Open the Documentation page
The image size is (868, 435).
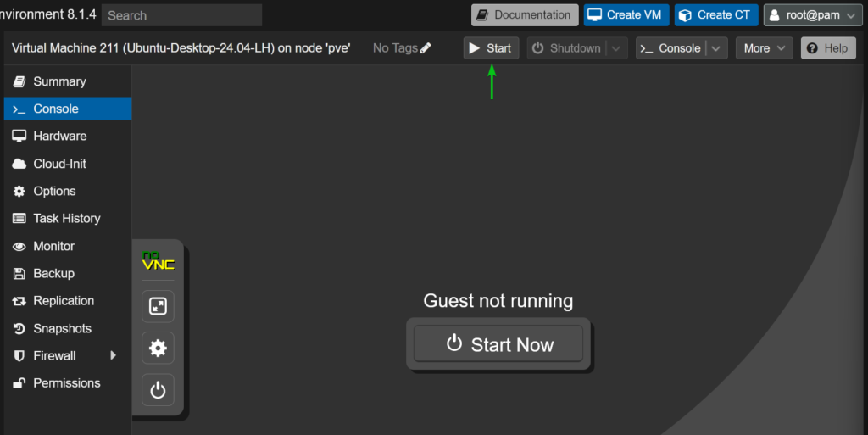[525, 15]
